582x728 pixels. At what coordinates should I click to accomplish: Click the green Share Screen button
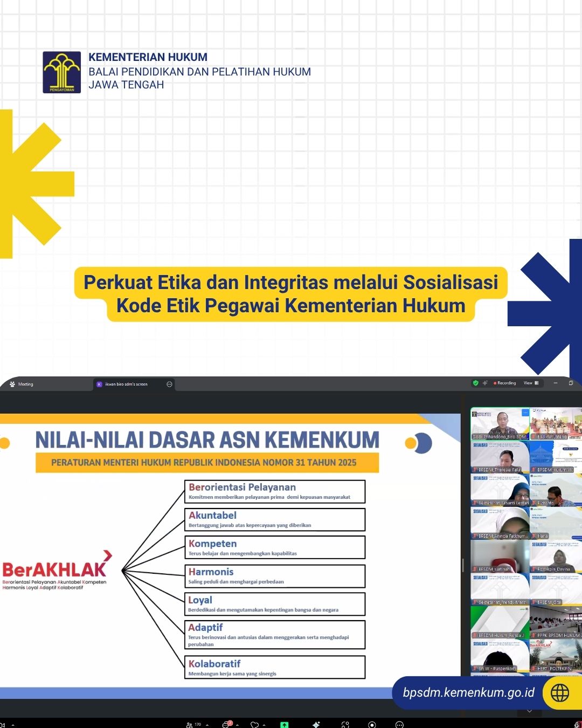point(284,724)
